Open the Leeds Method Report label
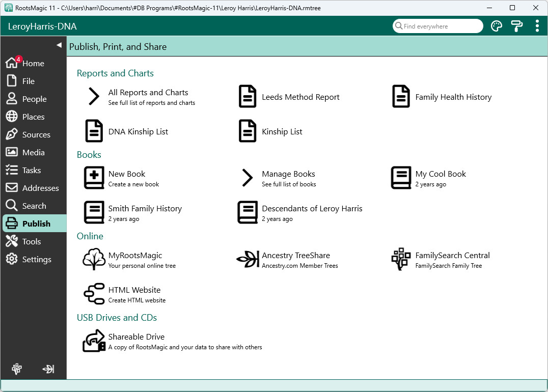Viewport: 548px width, 392px height. pos(300,97)
